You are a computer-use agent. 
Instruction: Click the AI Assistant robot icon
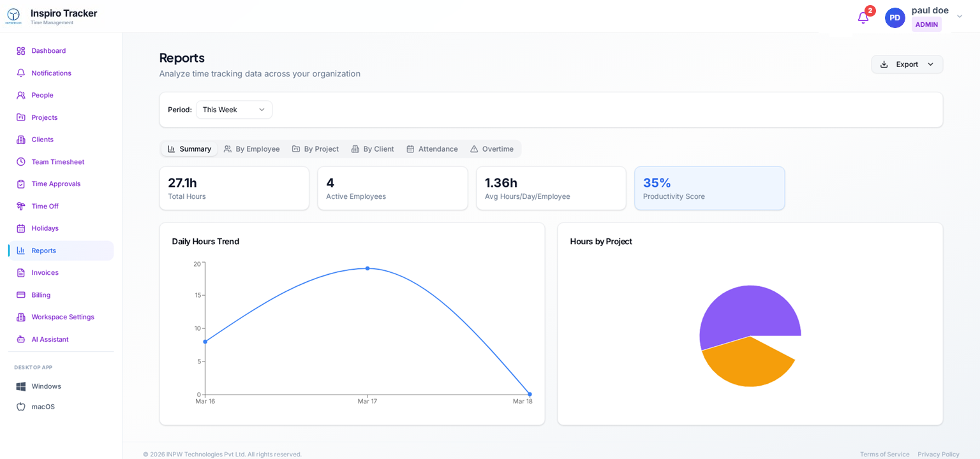click(21, 339)
